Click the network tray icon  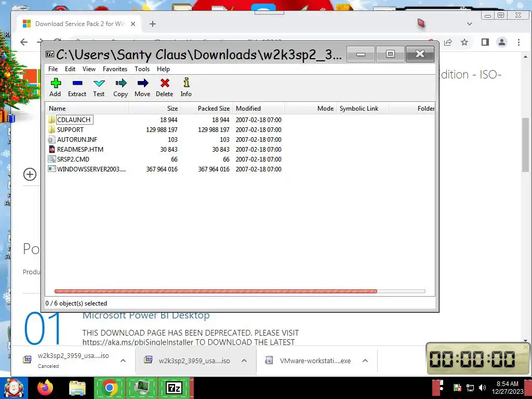point(470,388)
